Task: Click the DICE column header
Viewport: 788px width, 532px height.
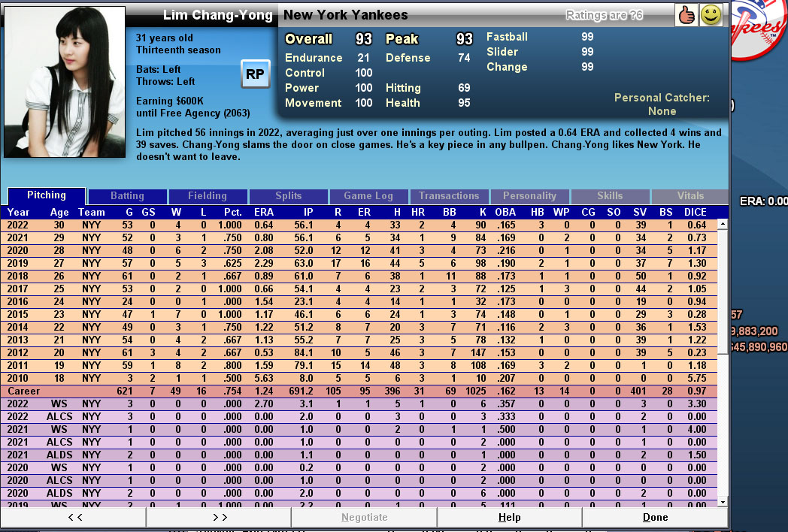Action: point(695,212)
